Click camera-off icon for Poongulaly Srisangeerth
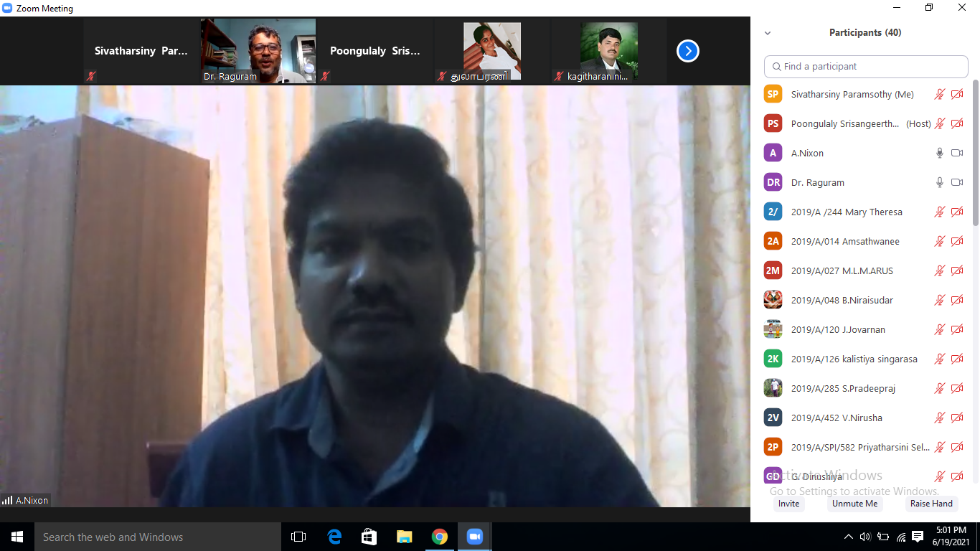Image resolution: width=980 pixels, height=551 pixels. 957,123
